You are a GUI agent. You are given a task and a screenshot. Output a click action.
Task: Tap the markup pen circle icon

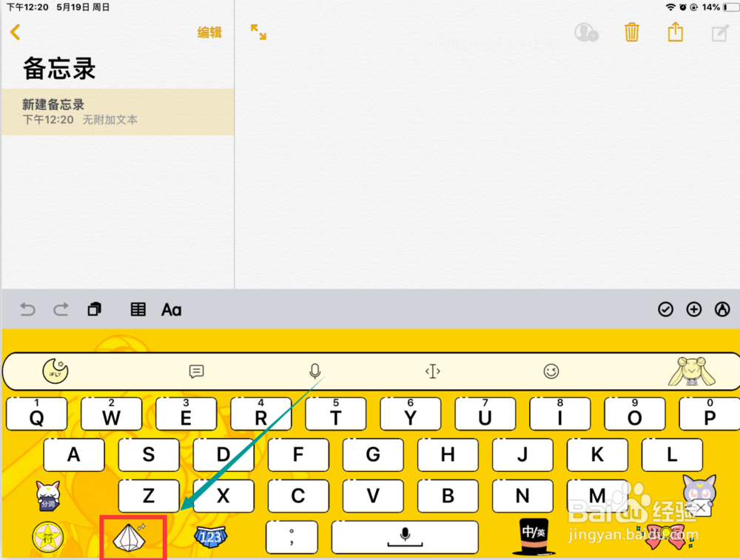(722, 309)
